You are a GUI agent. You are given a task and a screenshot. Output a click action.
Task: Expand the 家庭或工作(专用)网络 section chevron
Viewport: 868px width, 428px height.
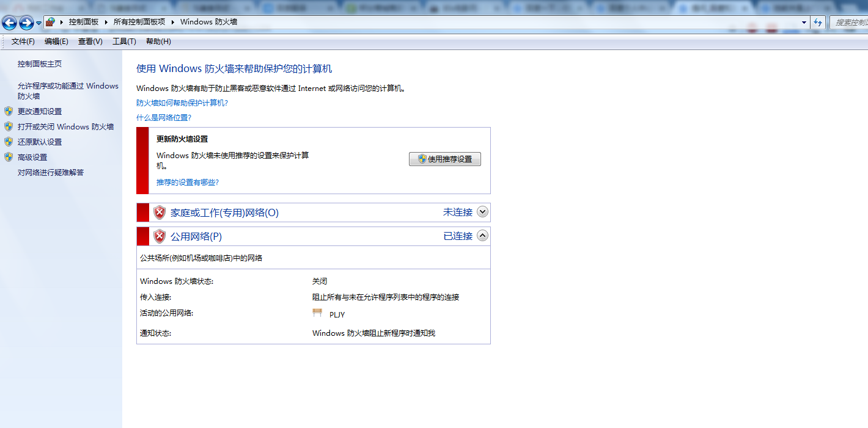coord(482,212)
